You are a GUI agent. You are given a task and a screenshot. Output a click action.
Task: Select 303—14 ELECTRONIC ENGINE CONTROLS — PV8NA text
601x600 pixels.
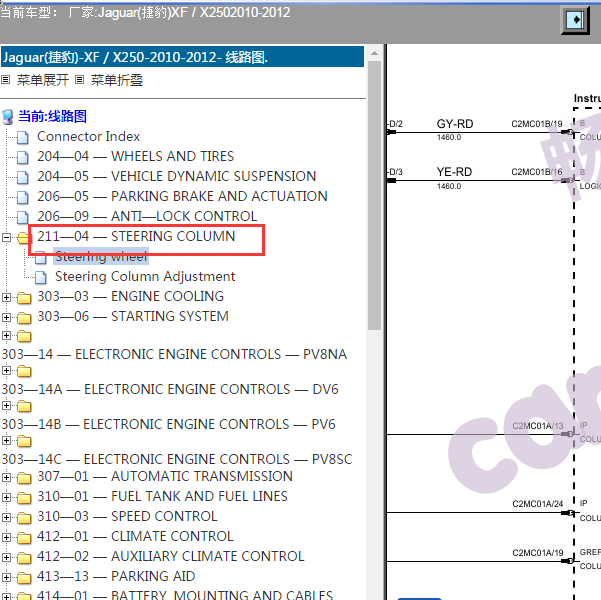(174, 354)
